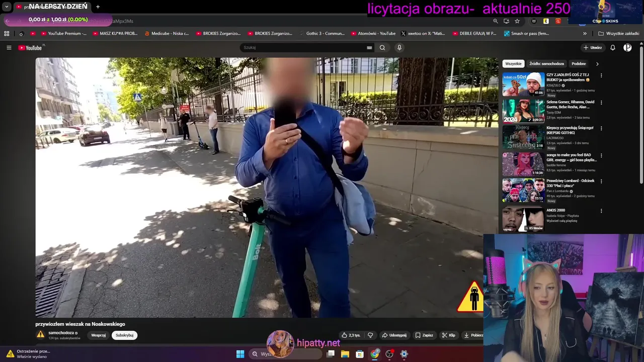This screenshot has width=644, height=362.
Task: Go to YouTube home via logo
Action: (30, 48)
